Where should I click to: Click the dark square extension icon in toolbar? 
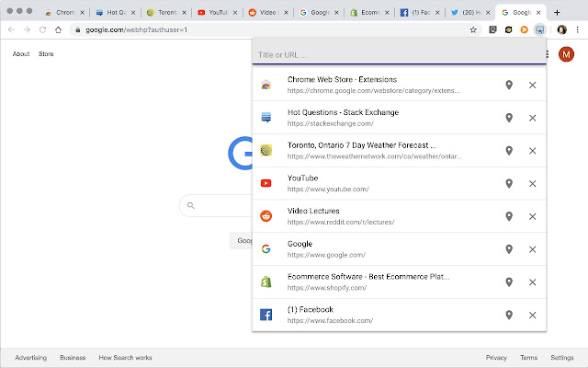[x=492, y=29]
